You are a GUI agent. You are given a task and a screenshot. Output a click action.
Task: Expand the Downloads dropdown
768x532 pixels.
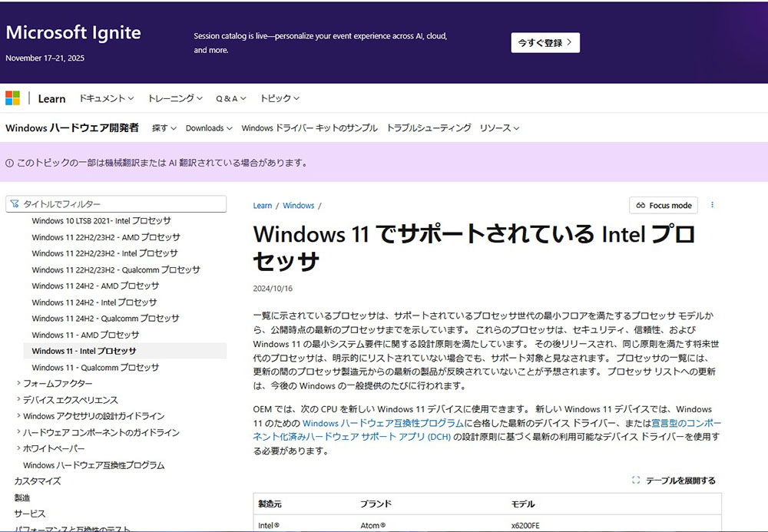tap(208, 128)
